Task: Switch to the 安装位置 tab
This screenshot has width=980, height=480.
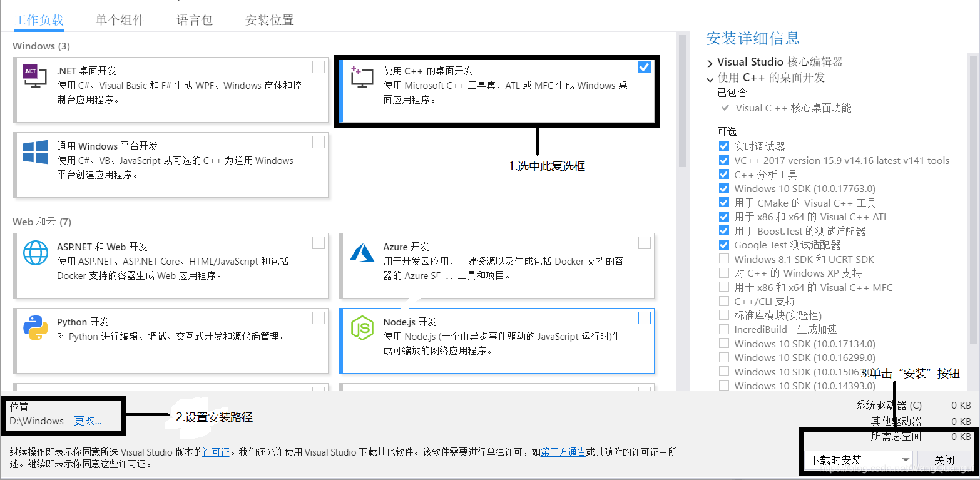Action: [270, 20]
